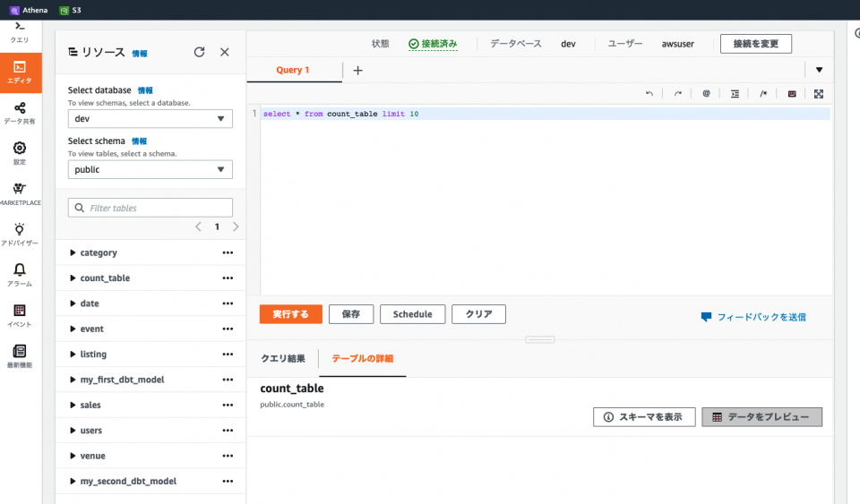Open the Athena bookmark in top bar

click(29, 10)
